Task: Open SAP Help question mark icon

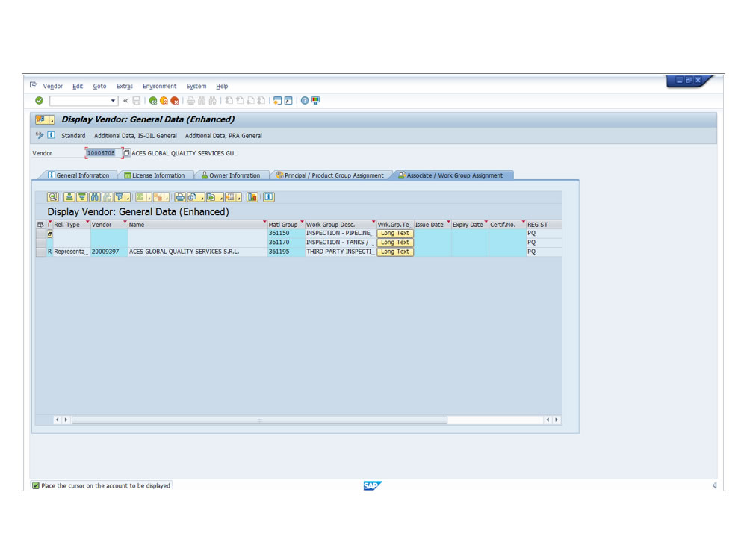Action: point(305,101)
